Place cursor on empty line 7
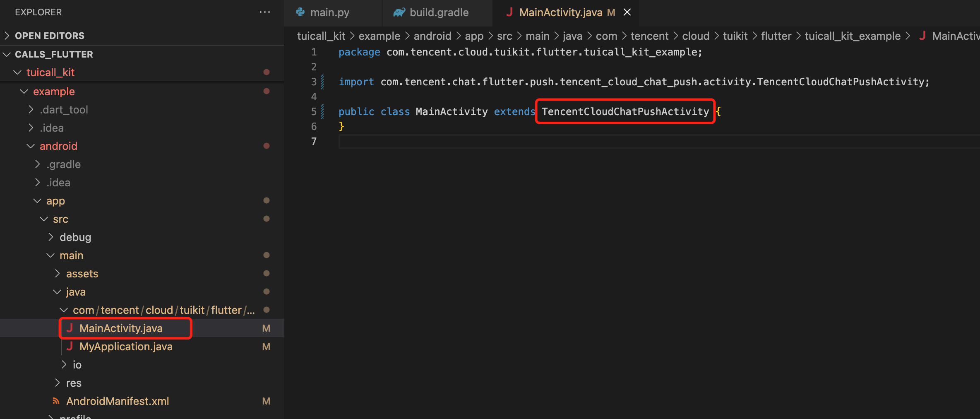980x419 pixels. 497,142
